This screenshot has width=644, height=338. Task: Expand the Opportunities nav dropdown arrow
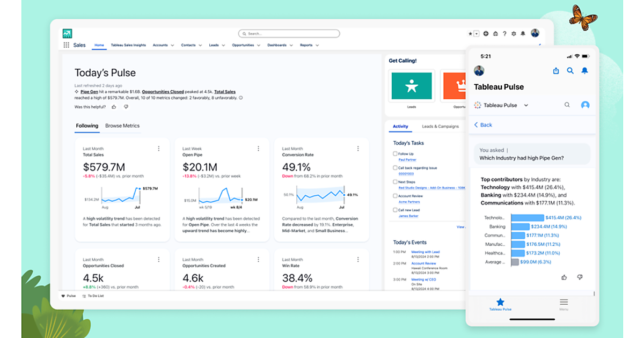[259, 46]
